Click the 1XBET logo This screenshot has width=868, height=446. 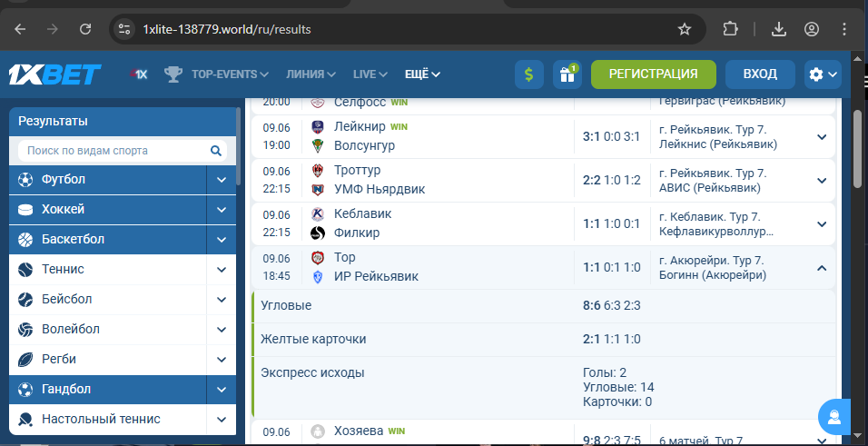pyautogui.click(x=54, y=74)
